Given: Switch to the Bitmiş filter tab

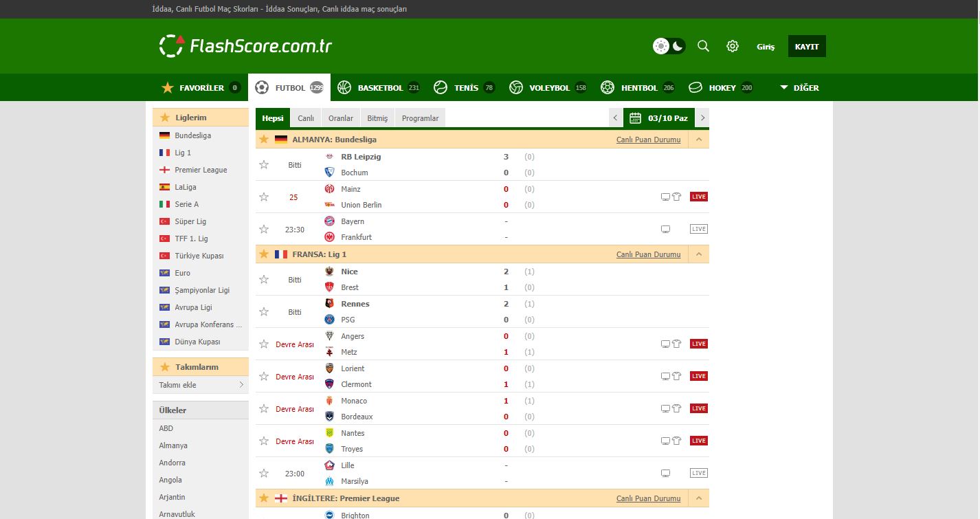Looking at the screenshot, I should click(x=377, y=118).
